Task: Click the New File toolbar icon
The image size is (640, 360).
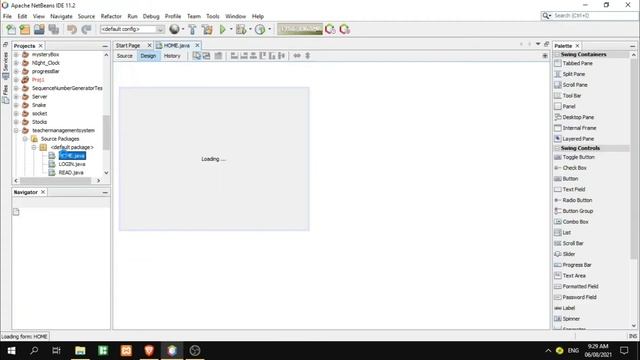Action: 11,29
